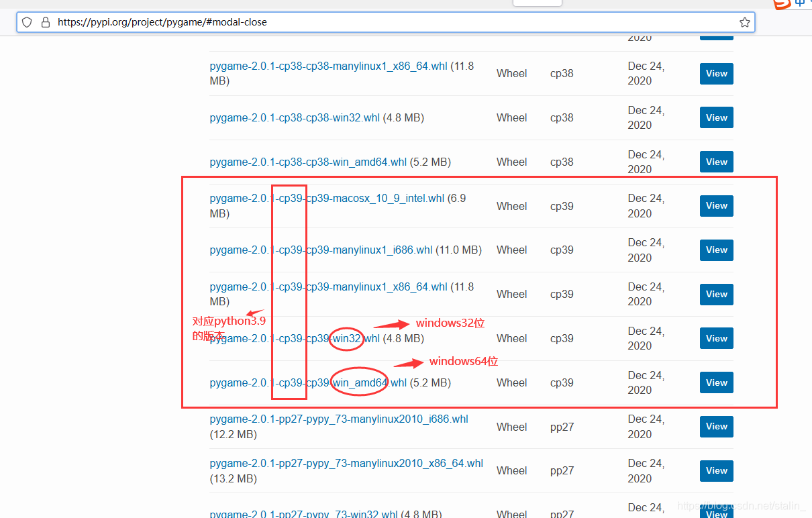
Task: Open pygame-2.0.1-cp38-cp38-manylinux1_x86_64.whl link
Action: [x=328, y=66]
